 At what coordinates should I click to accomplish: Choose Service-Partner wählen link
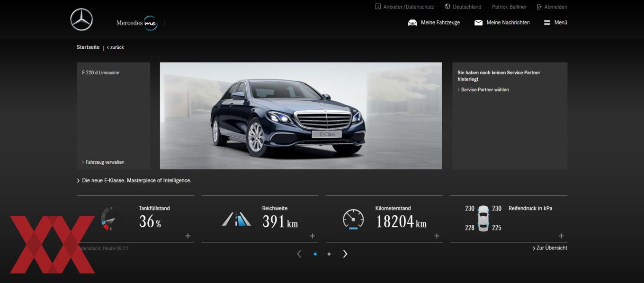(x=483, y=90)
